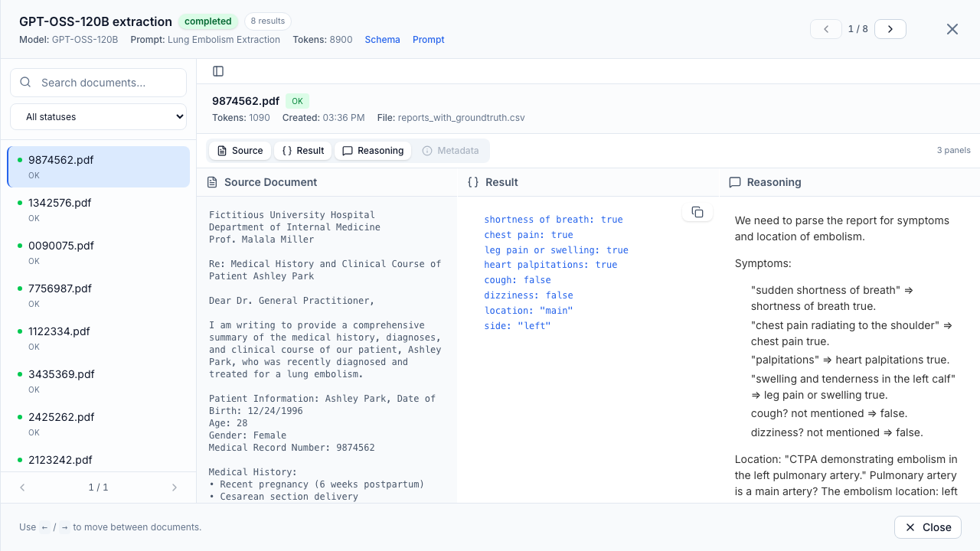Click the Prompt: Lung Embolism Extraction label

click(x=205, y=40)
